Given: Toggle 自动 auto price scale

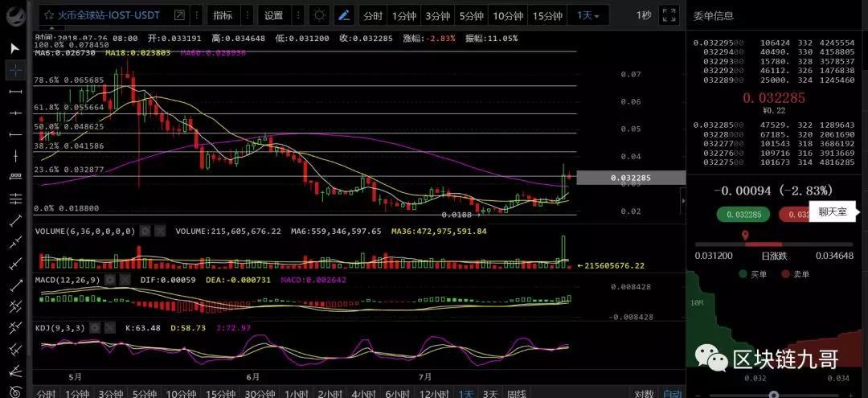Looking at the screenshot, I should (672, 393).
